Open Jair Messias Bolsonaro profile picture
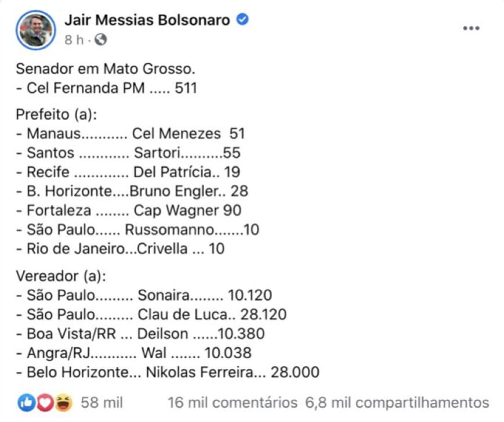This screenshot has width=504, height=422. [x=36, y=30]
